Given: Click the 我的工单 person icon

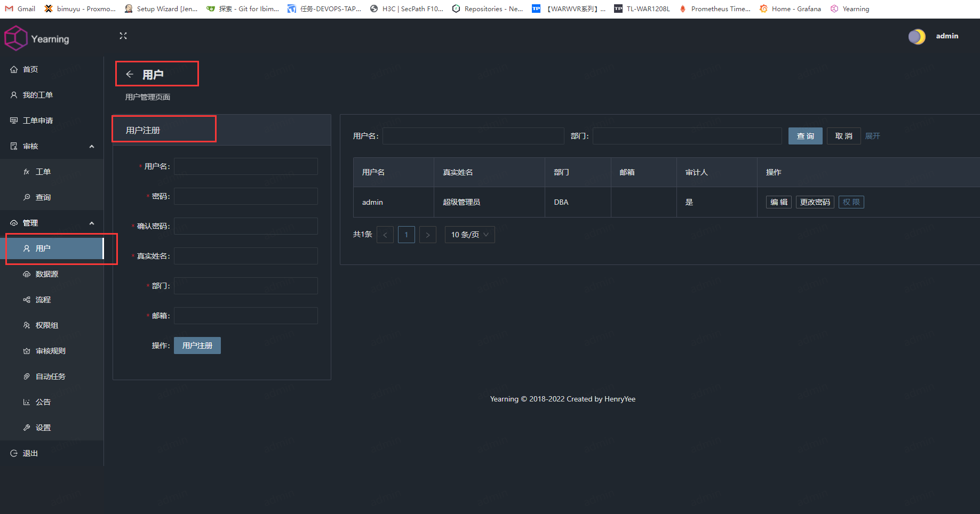Looking at the screenshot, I should pyautogui.click(x=14, y=95).
